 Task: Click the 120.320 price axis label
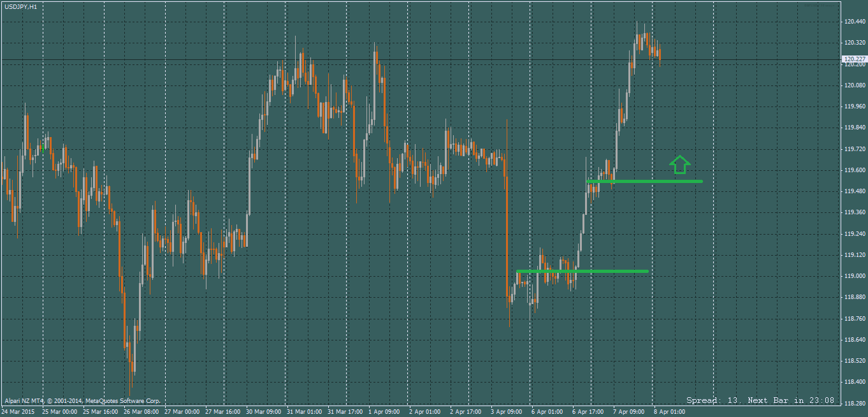854,43
